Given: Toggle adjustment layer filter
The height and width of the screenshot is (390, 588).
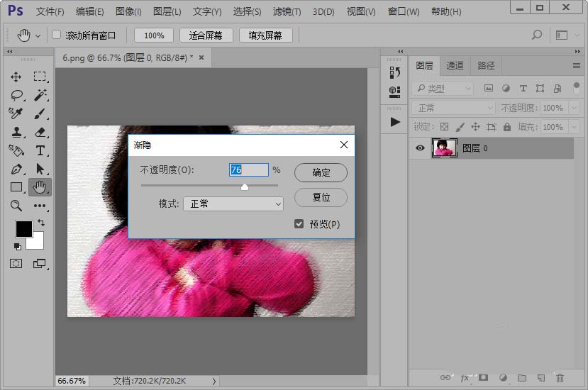Looking at the screenshot, I should coord(506,88).
